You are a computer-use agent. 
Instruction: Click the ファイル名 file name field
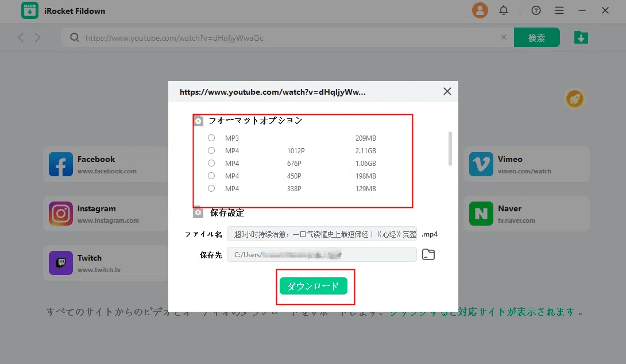322,234
